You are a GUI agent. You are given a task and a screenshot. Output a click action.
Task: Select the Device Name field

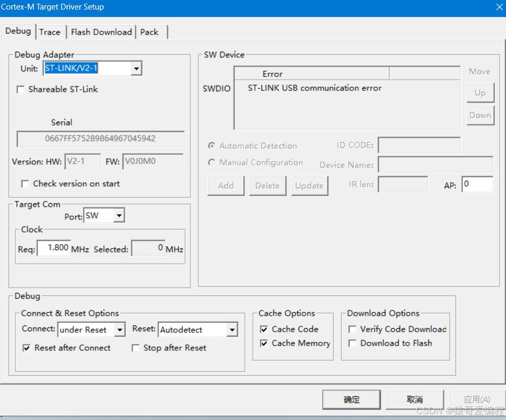(436, 164)
